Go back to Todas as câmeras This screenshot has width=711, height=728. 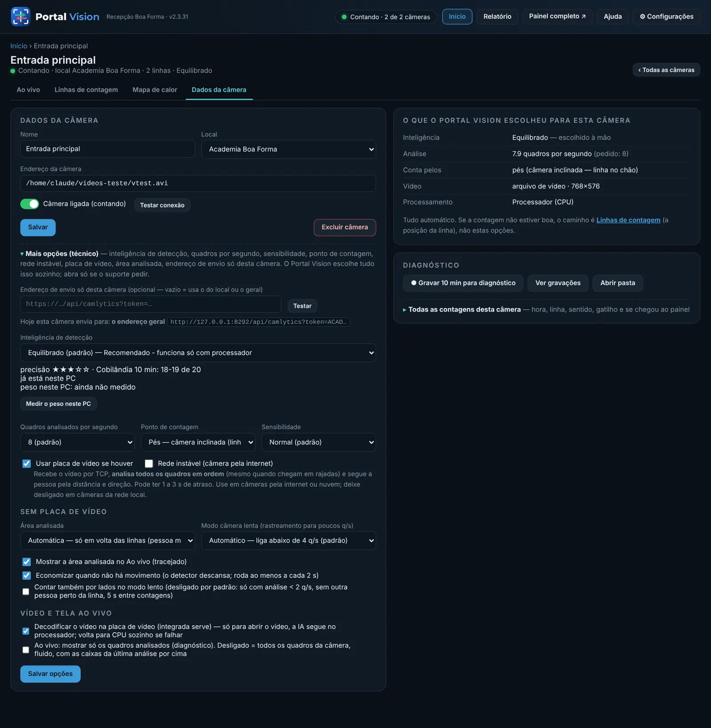click(x=666, y=70)
